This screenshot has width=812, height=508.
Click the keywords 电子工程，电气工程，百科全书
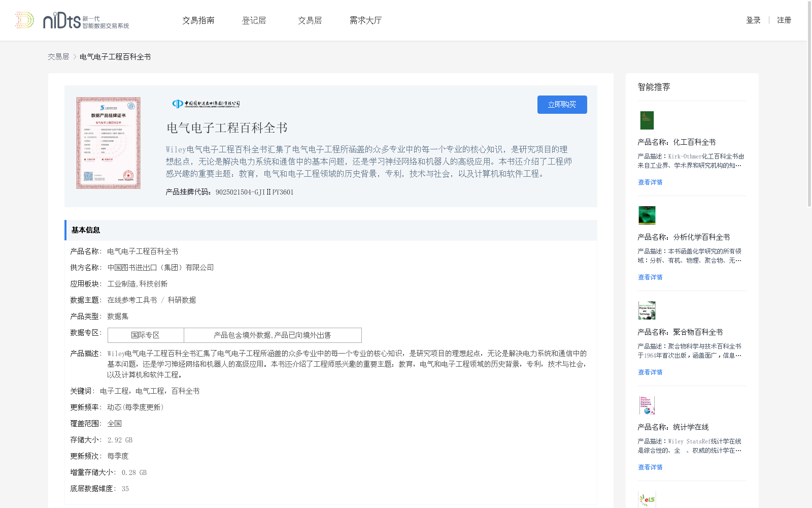pos(150,391)
